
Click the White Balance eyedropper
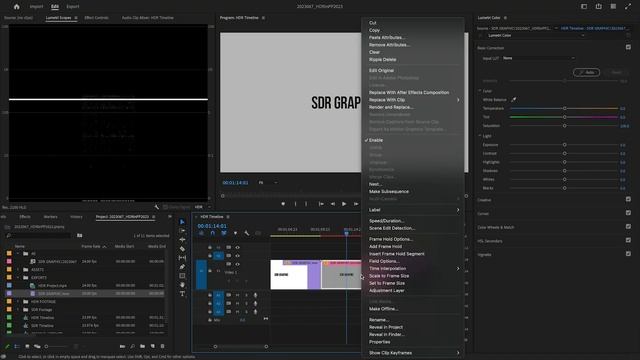(513, 100)
